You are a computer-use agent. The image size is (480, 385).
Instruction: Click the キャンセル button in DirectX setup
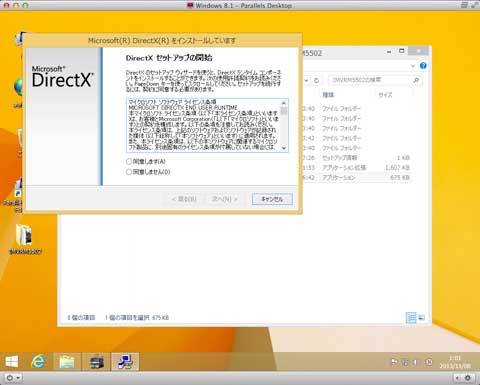tap(272, 199)
